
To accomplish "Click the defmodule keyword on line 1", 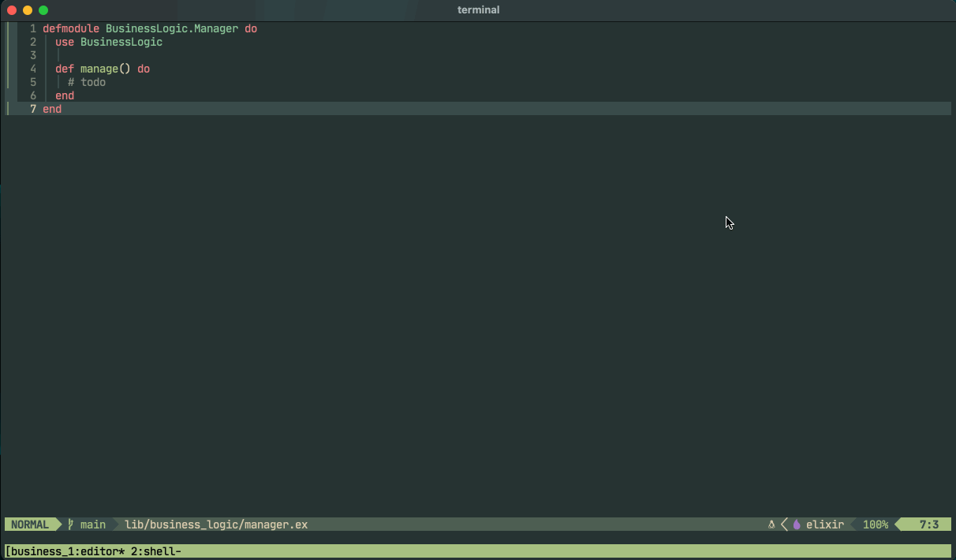I will click(71, 28).
